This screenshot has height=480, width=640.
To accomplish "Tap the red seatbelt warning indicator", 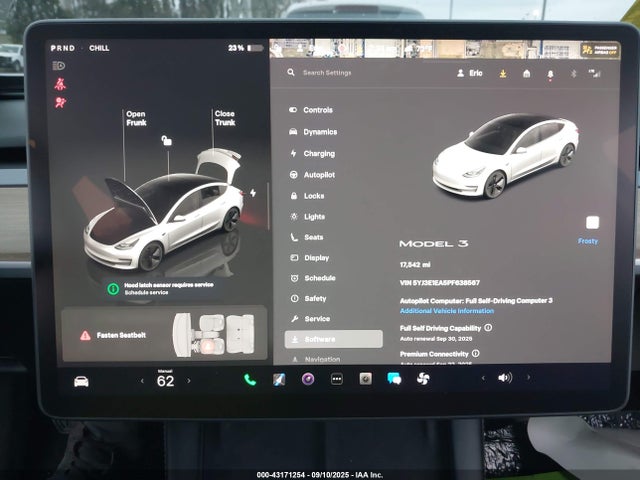I will click(x=60, y=84).
